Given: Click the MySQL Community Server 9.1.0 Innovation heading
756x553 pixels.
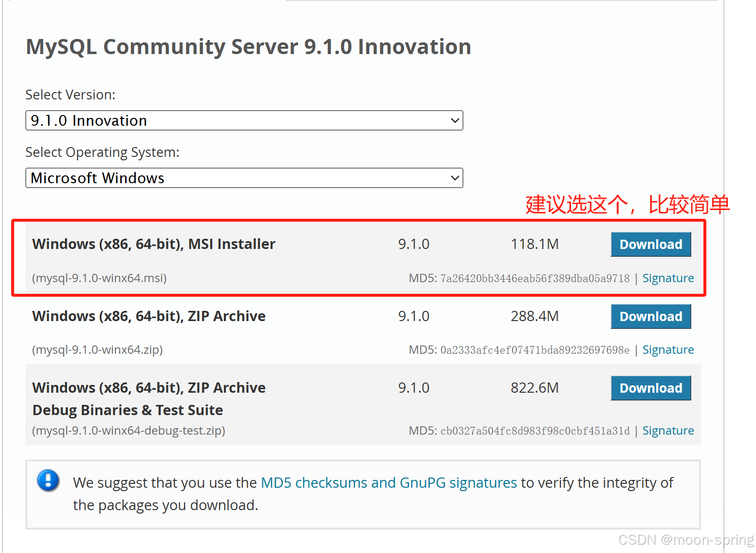Looking at the screenshot, I should [248, 47].
